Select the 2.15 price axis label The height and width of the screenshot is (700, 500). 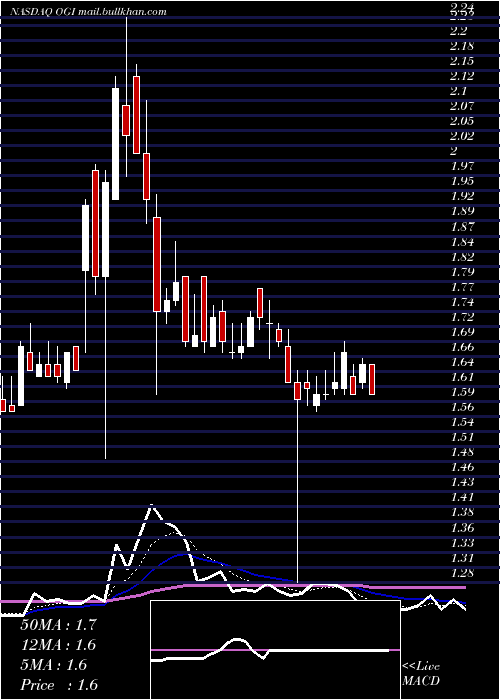point(462,61)
